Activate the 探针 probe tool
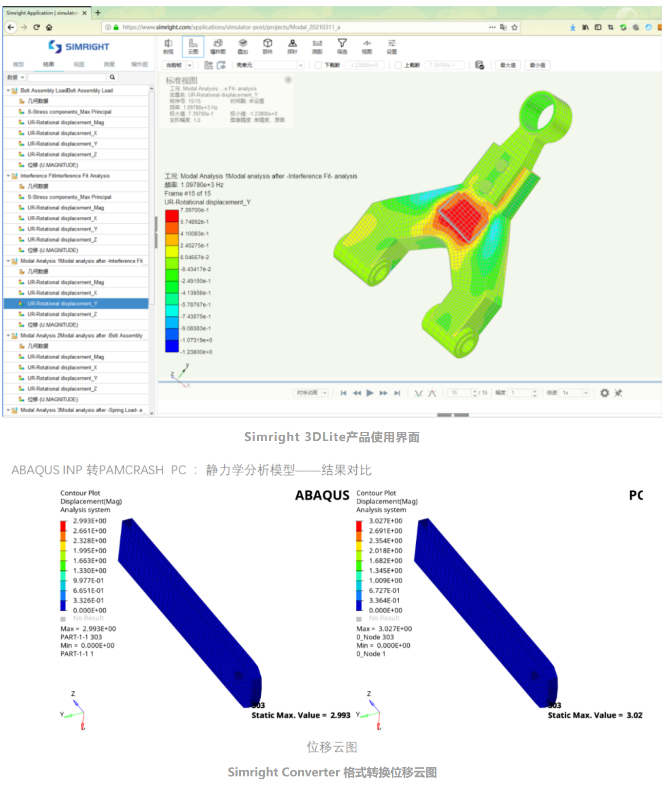 [x=292, y=46]
